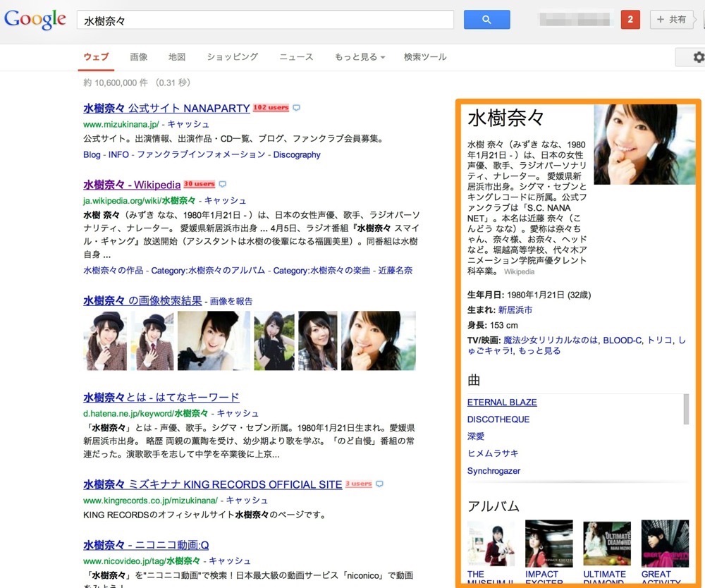Switch to the 画像 tab

[138, 57]
